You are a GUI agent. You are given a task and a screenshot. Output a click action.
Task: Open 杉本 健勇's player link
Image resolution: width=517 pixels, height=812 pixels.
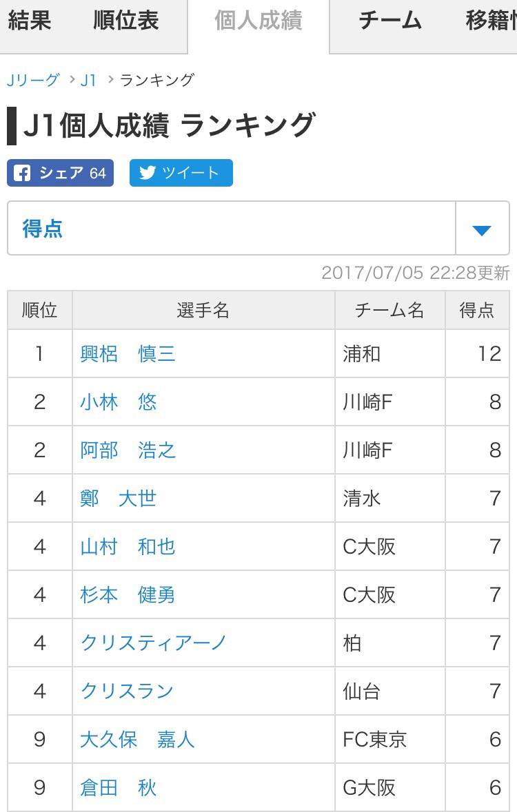128,595
